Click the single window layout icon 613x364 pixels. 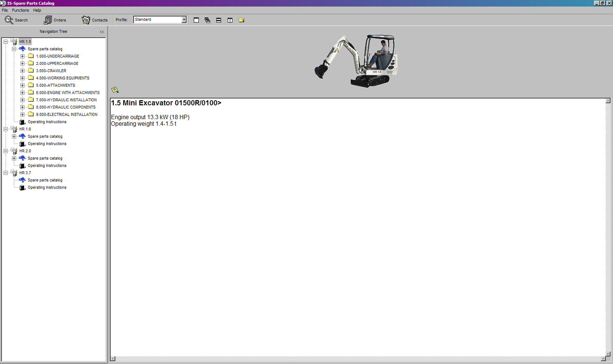[x=196, y=20]
